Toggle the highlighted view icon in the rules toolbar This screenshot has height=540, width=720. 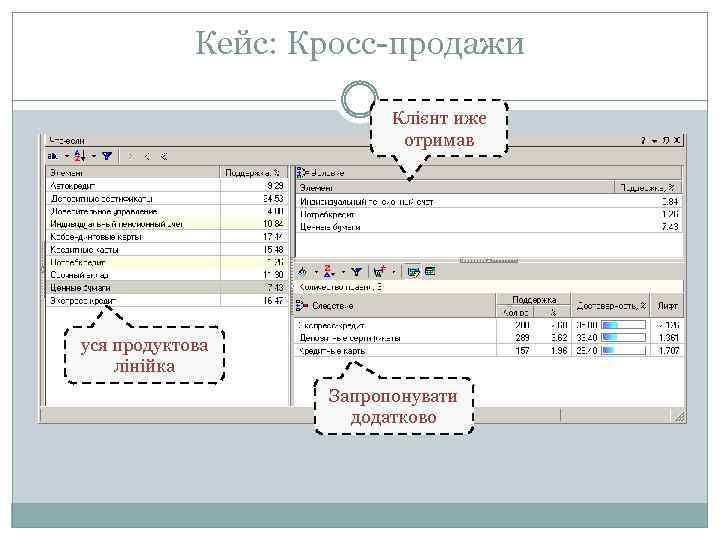tap(413, 272)
